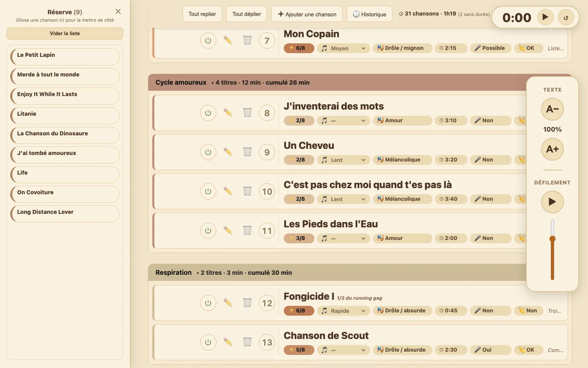Delete Fongicide I with trash icon
This screenshot has width=588, height=368.
pyautogui.click(x=247, y=303)
